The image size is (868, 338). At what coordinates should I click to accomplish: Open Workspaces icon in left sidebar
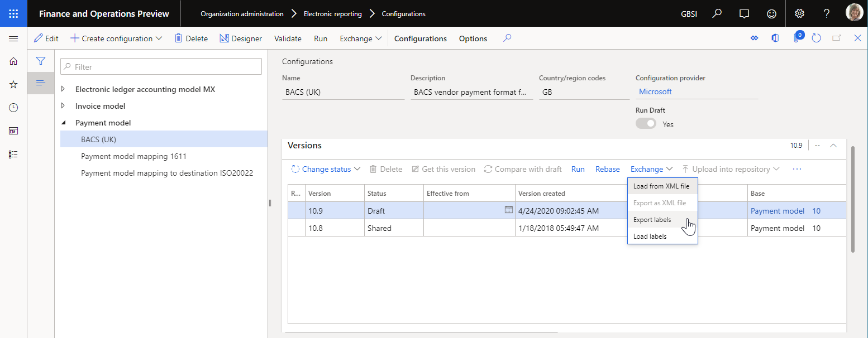[13, 131]
